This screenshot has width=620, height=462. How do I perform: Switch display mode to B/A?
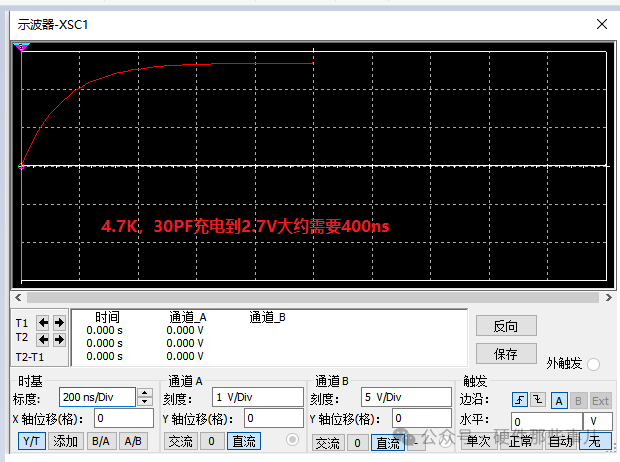point(101,441)
